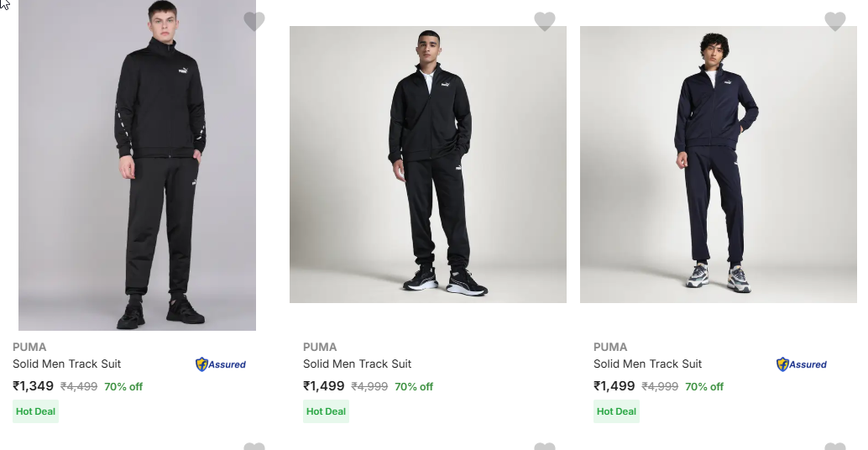Toggle wishlist heart on black ₹1,499 track suit

point(545,22)
